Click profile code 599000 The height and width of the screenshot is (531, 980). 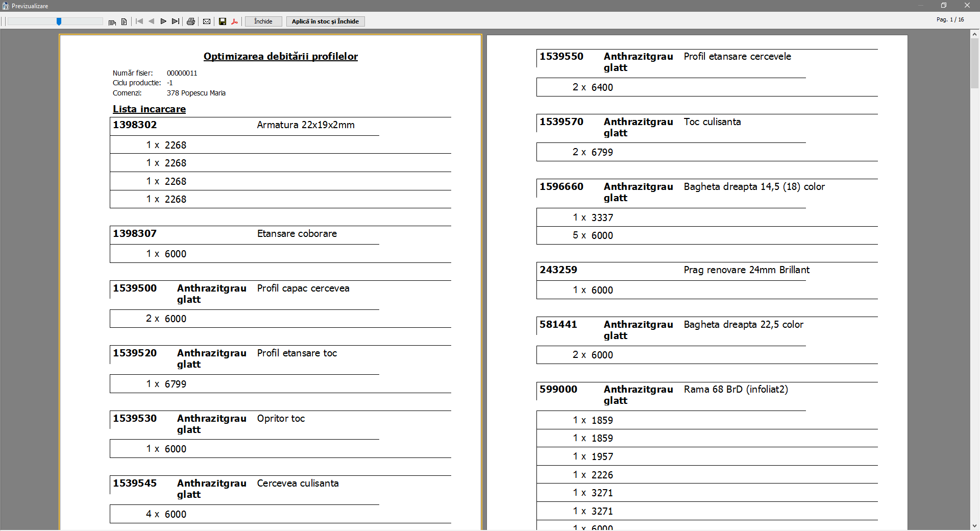point(558,389)
